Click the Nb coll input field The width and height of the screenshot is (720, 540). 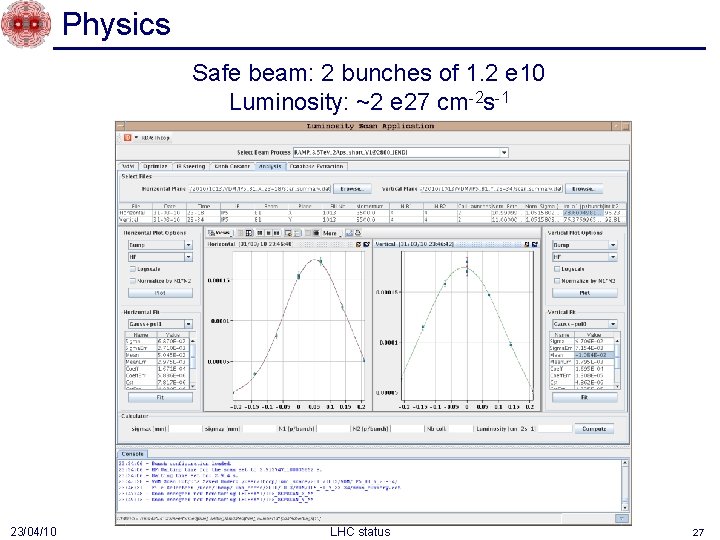point(460,429)
